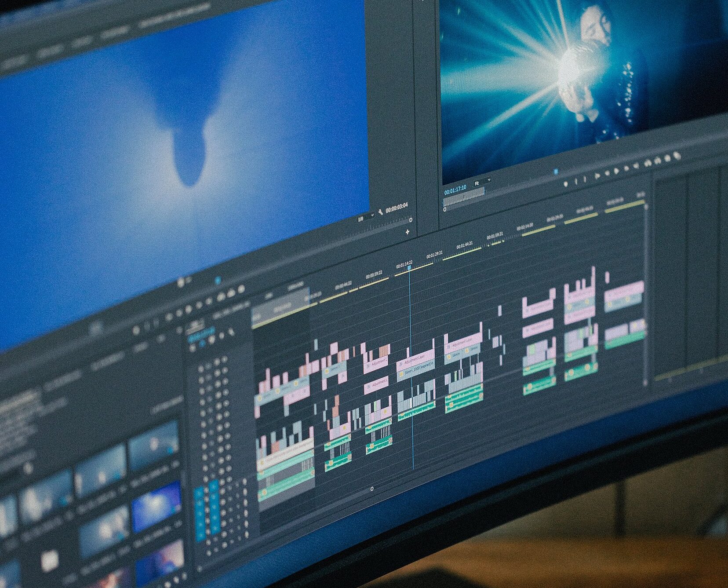Viewport: 728px width, 588px height.
Task: Toggle the highlighted blue snap icon in timeline header
Action: (202, 343)
